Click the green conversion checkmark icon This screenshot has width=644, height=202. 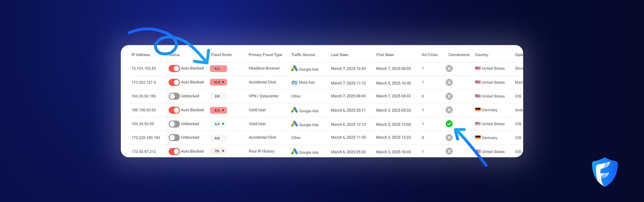click(x=449, y=124)
